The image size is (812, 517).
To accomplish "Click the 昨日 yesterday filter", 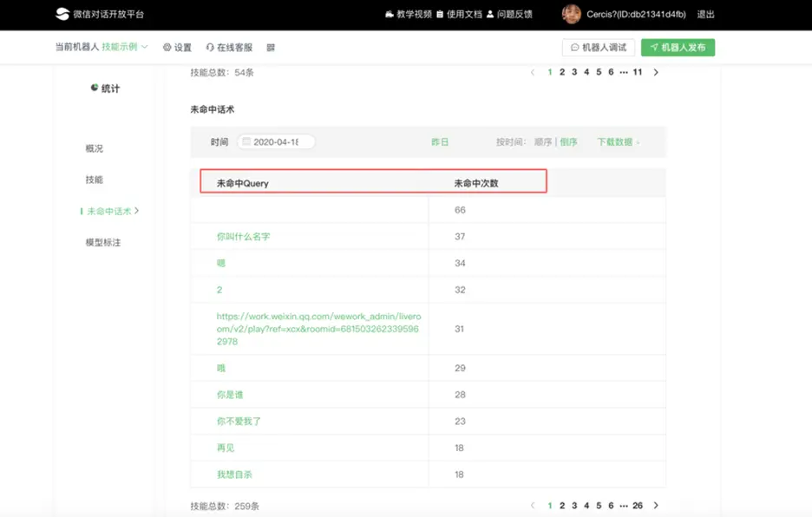I will pos(440,141).
